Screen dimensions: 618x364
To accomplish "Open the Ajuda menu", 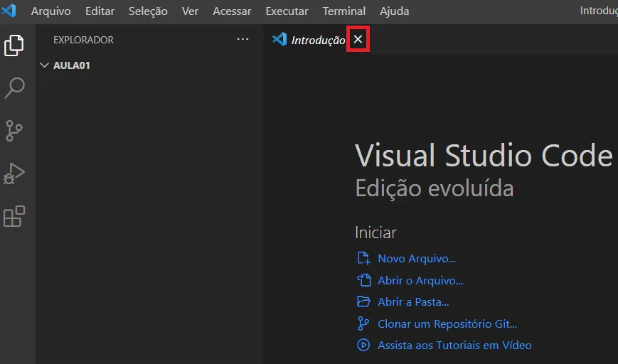I will [x=394, y=11].
